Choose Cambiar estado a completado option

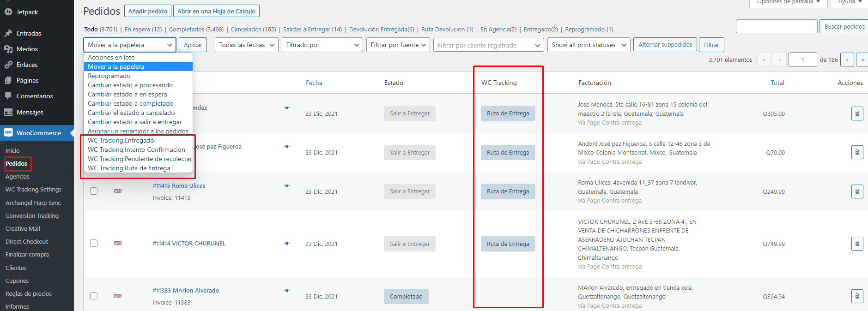coord(138,103)
